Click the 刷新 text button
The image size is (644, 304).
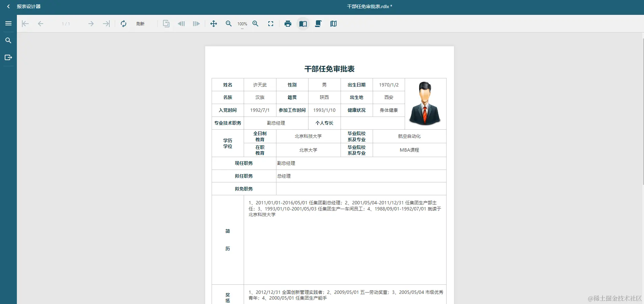[140, 24]
